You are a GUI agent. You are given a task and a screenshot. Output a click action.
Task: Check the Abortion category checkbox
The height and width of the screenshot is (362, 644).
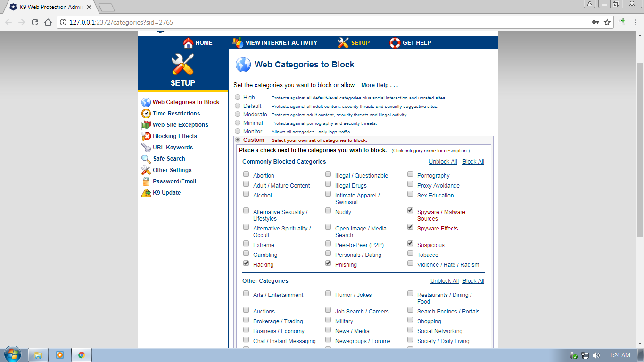click(x=246, y=174)
